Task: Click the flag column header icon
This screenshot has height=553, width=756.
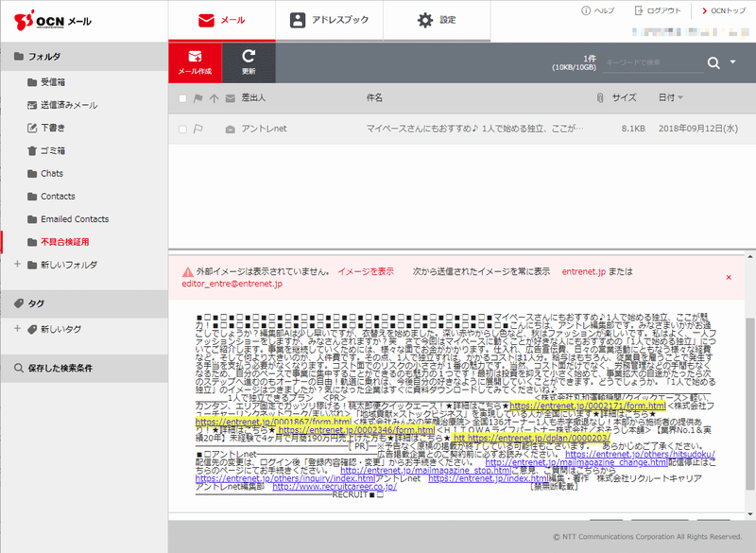Action: (x=198, y=98)
